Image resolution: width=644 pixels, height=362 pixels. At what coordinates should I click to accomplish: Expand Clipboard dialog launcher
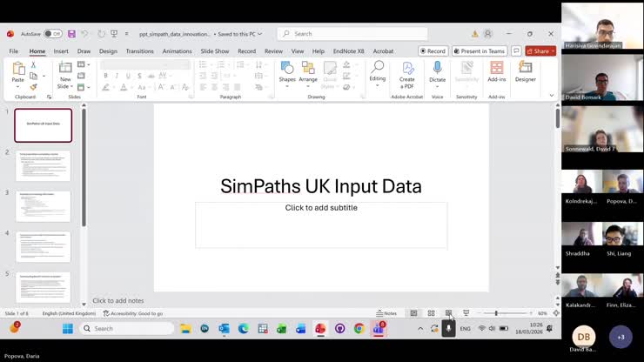click(x=50, y=97)
